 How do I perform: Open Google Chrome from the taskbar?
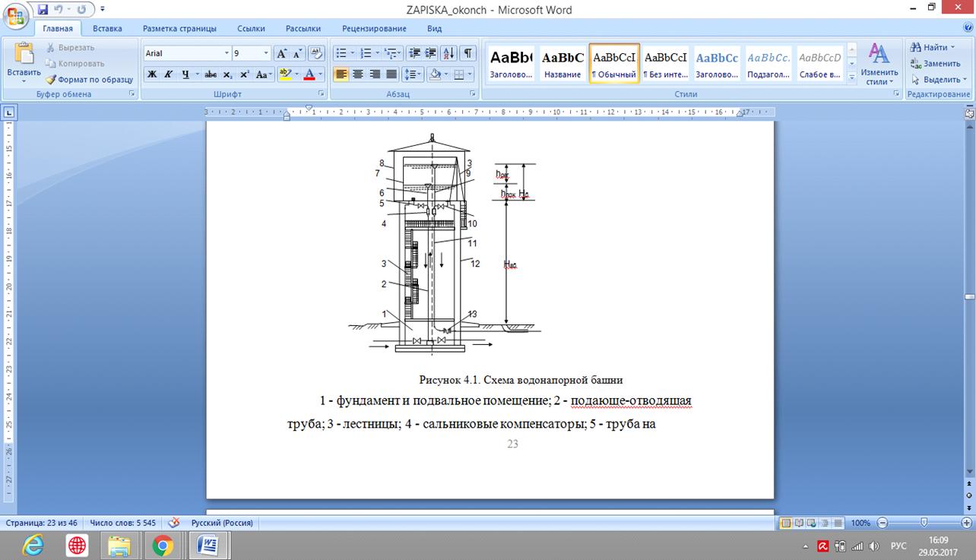(163, 545)
